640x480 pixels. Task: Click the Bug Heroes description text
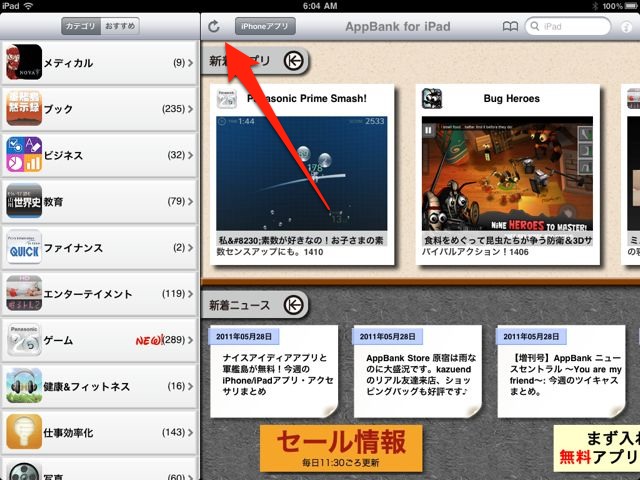[x=507, y=246]
